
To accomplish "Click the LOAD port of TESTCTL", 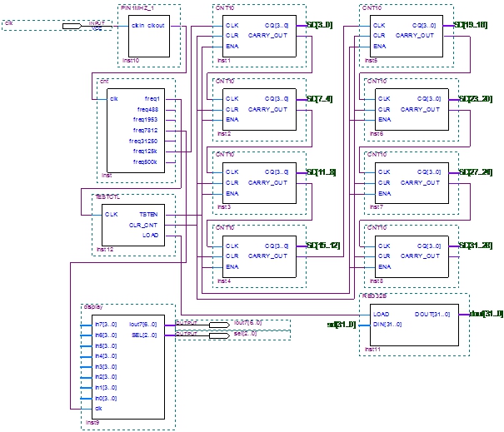I will click(x=151, y=235).
